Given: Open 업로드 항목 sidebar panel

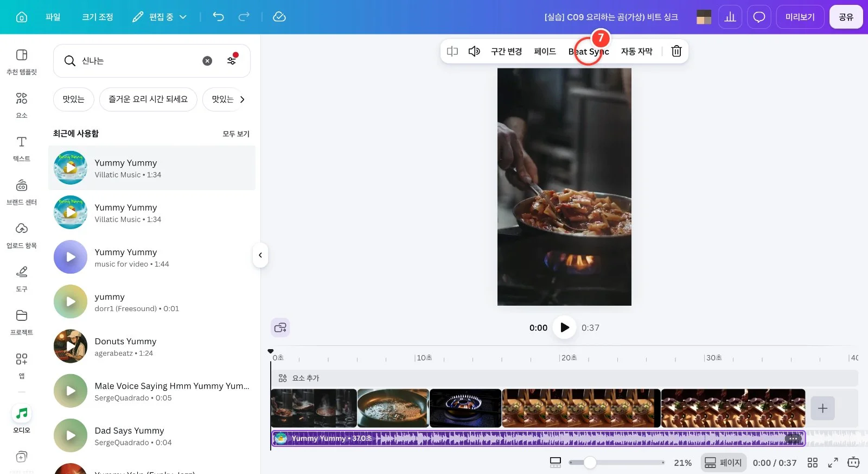Looking at the screenshot, I should [x=22, y=235].
